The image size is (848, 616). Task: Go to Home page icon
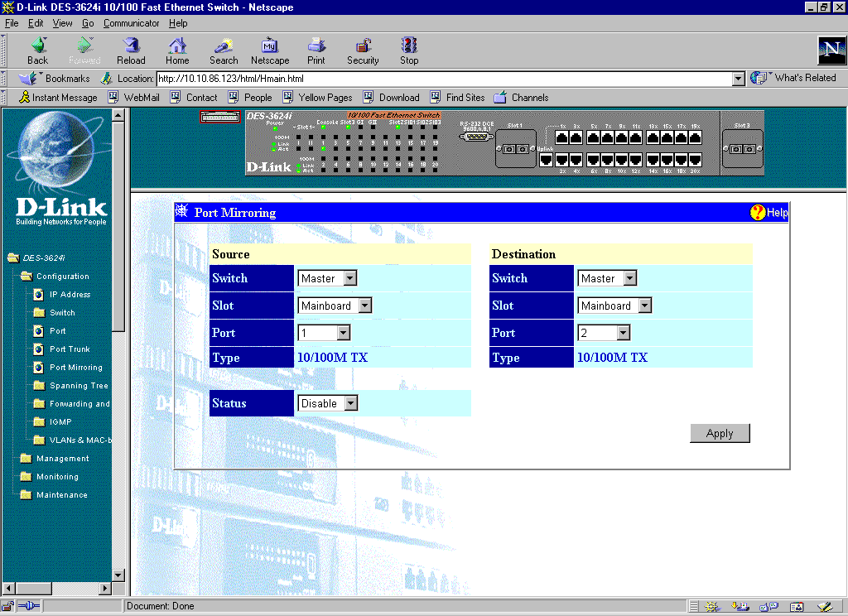[177, 46]
